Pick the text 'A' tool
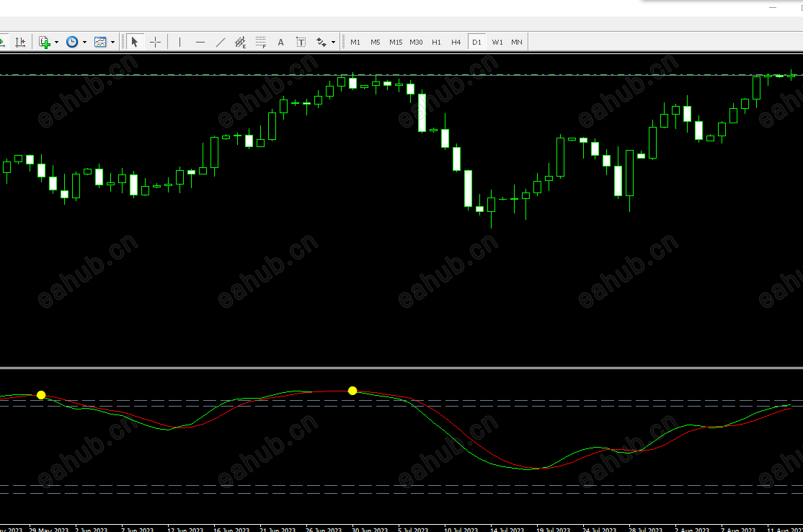803x532 pixels. click(x=280, y=42)
